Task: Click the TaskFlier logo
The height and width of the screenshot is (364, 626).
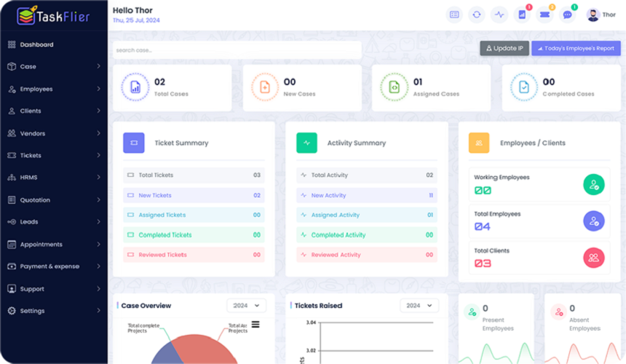Action: pos(53,16)
